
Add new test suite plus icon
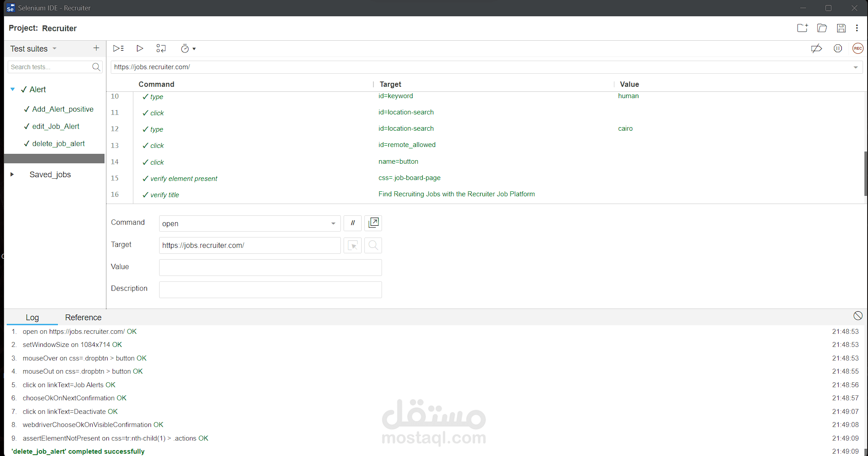point(96,48)
